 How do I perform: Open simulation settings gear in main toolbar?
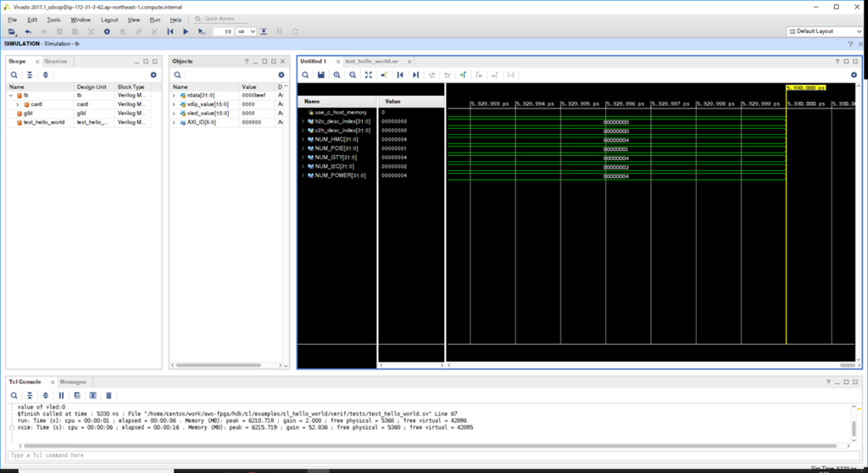pos(107,31)
